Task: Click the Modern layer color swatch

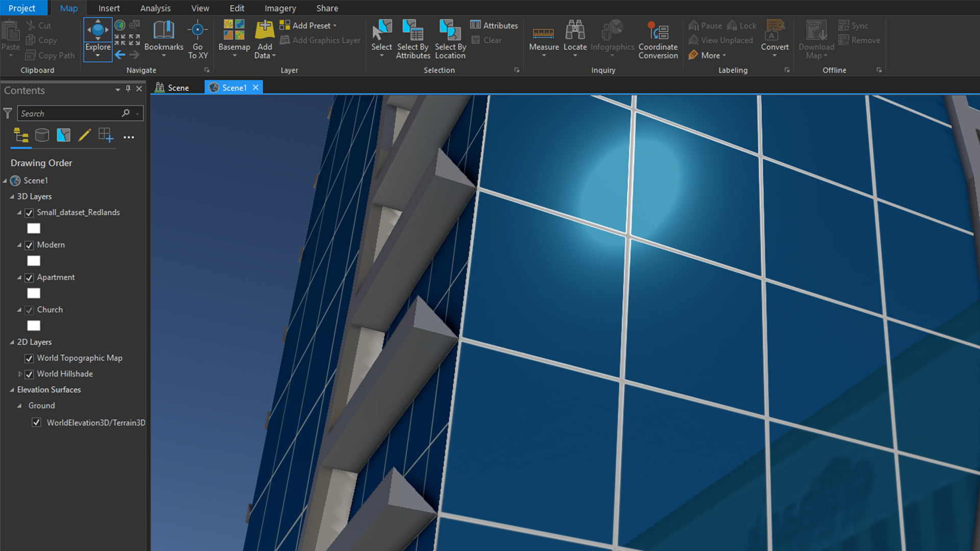Action: pyautogui.click(x=34, y=260)
